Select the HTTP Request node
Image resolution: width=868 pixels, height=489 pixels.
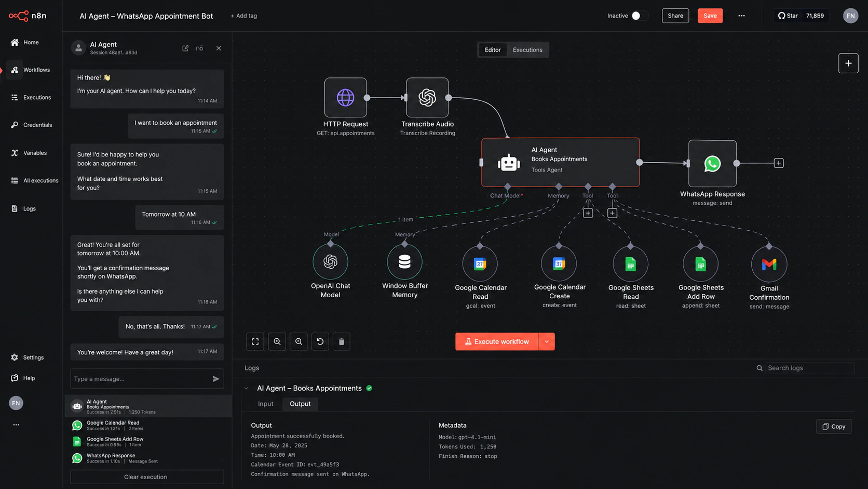[345, 97]
